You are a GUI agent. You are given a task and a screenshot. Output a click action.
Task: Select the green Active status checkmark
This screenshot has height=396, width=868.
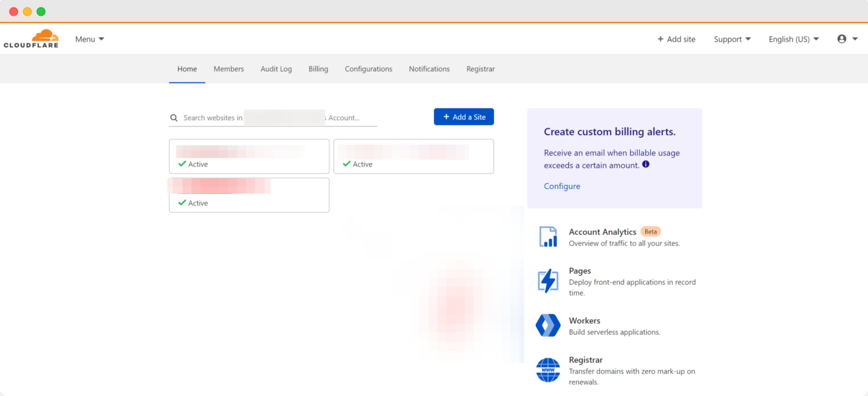point(183,164)
